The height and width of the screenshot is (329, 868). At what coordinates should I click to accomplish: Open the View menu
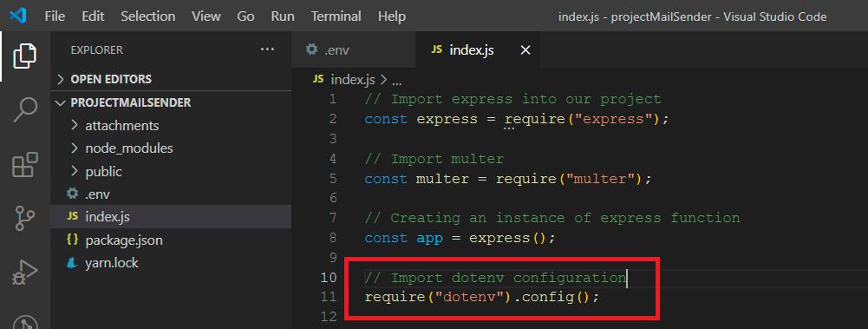click(206, 16)
